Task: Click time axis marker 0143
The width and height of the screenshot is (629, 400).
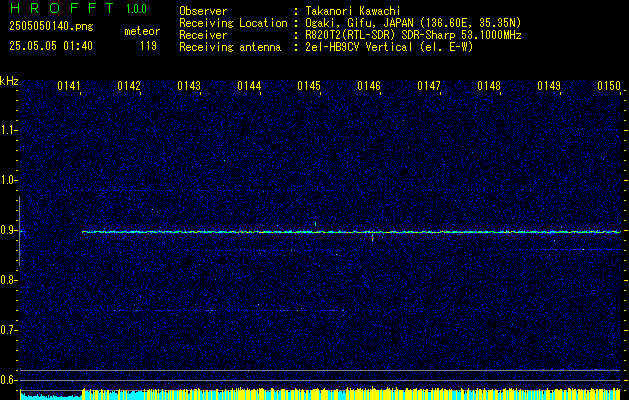Action: click(x=189, y=86)
